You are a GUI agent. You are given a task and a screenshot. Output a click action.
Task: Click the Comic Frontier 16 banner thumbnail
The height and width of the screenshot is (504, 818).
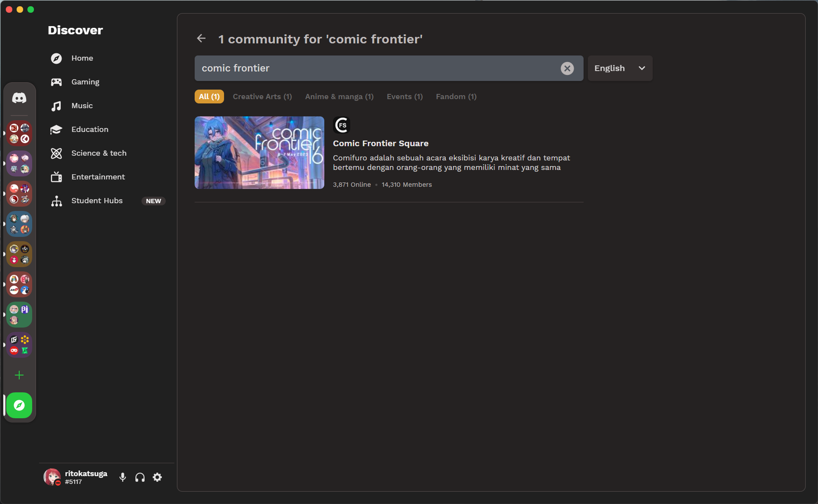tap(259, 152)
